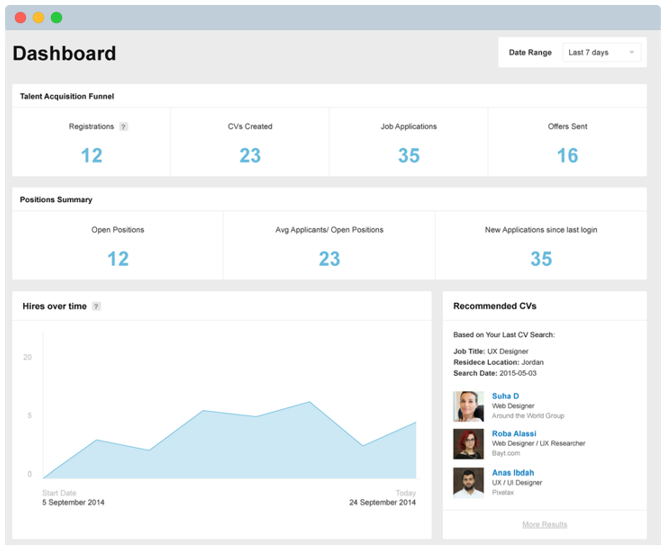Click the Job Title: UX Designer line
The height and width of the screenshot is (553, 668).
point(491,351)
